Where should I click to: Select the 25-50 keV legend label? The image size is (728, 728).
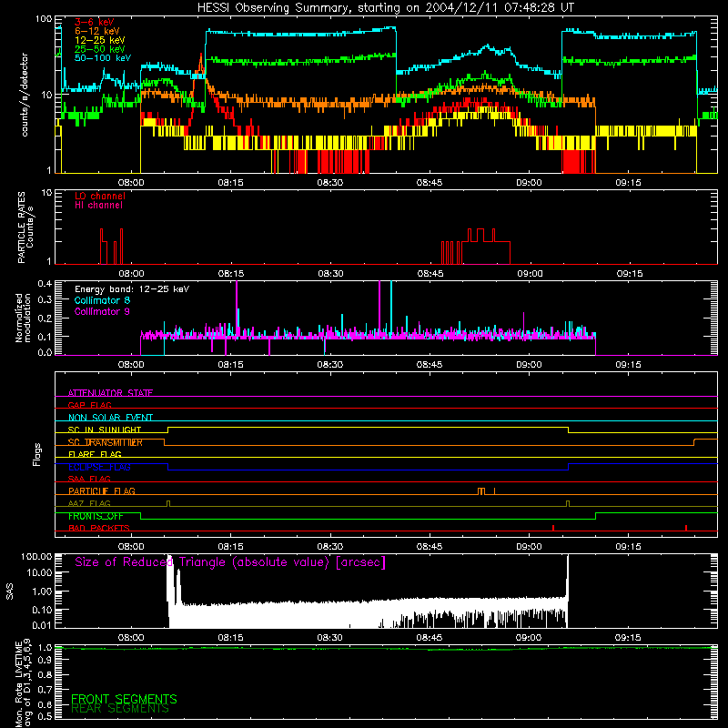coord(100,49)
